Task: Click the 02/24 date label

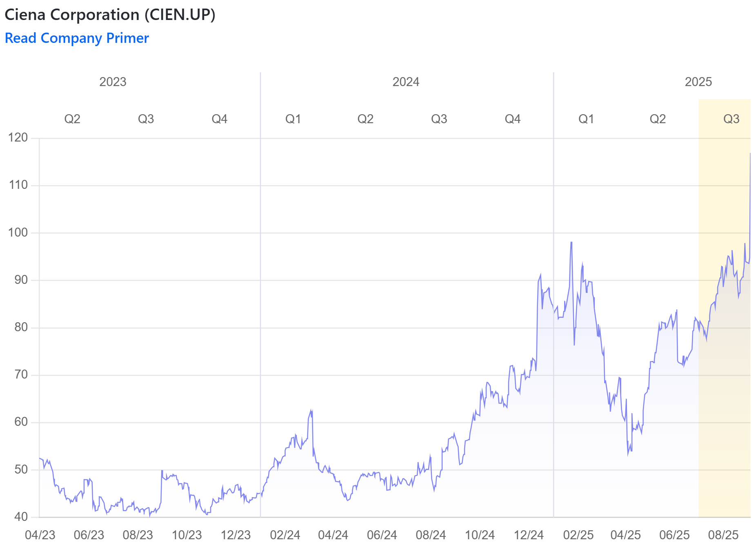Action: coord(285,535)
